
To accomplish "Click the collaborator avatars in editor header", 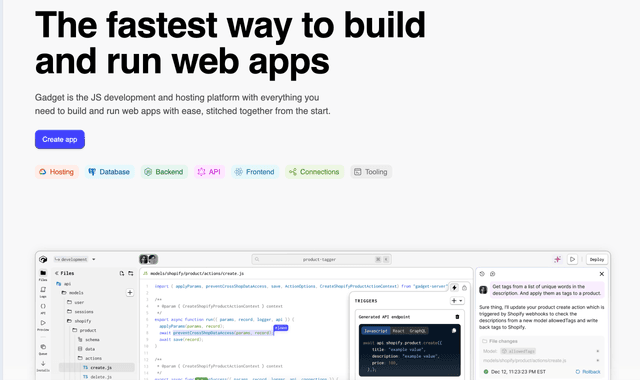I will [148, 259].
